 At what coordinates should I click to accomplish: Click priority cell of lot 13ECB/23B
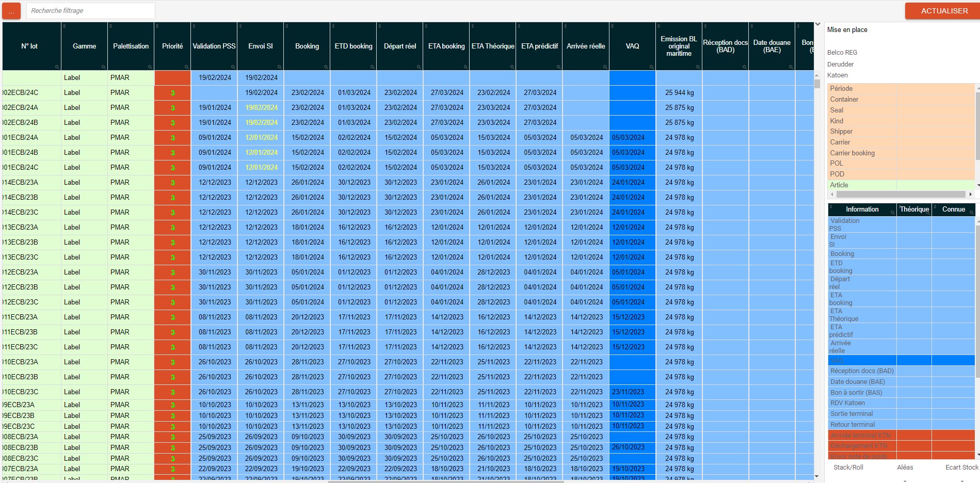pyautogui.click(x=172, y=243)
